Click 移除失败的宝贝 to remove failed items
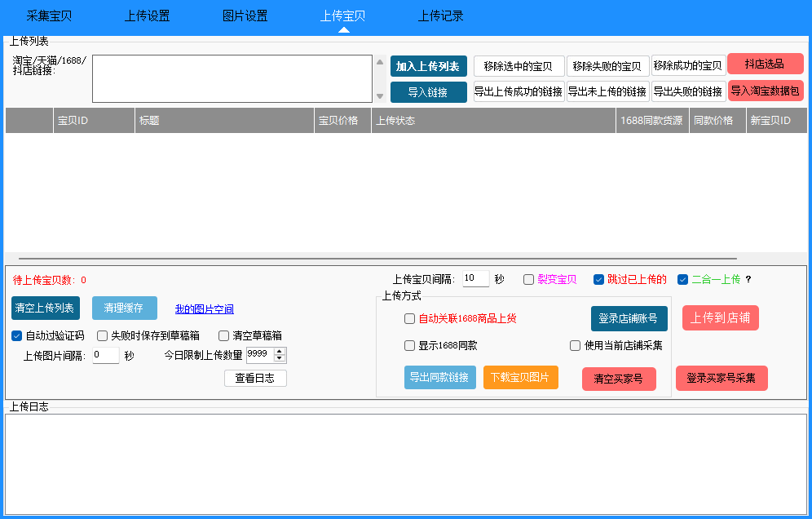This screenshot has height=519, width=812. coord(606,66)
